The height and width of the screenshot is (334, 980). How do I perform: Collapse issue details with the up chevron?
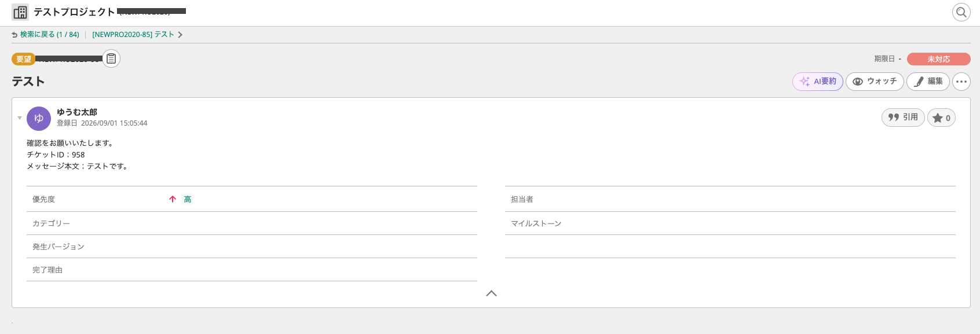tap(491, 293)
